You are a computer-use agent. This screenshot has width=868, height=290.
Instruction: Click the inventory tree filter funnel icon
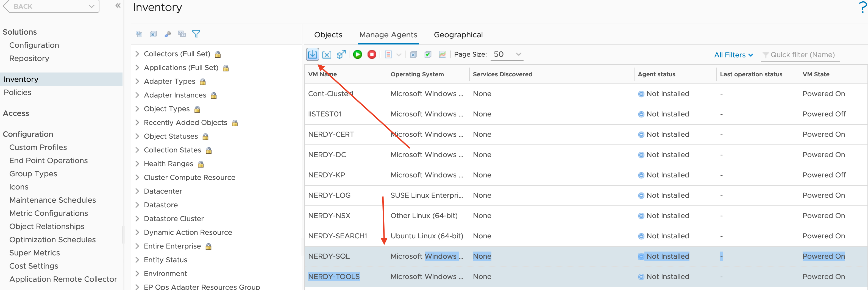coord(196,34)
